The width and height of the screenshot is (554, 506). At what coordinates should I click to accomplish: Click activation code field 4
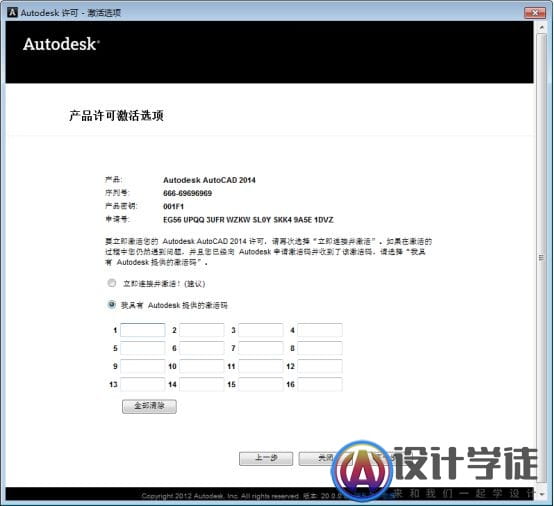tap(320, 330)
